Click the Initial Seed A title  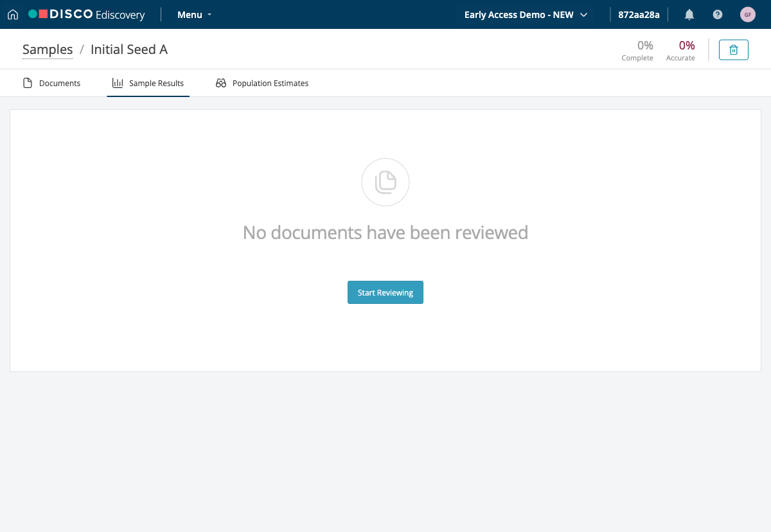pyautogui.click(x=129, y=49)
